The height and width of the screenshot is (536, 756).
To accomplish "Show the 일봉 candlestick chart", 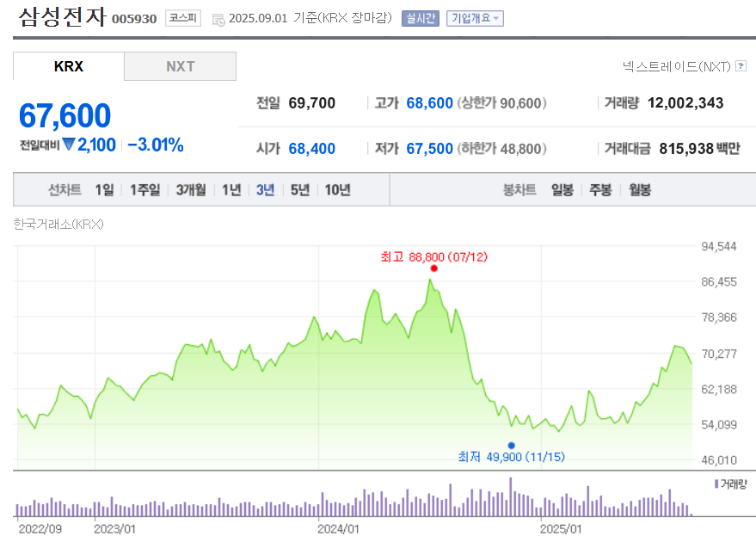I will pyautogui.click(x=562, y=189).
